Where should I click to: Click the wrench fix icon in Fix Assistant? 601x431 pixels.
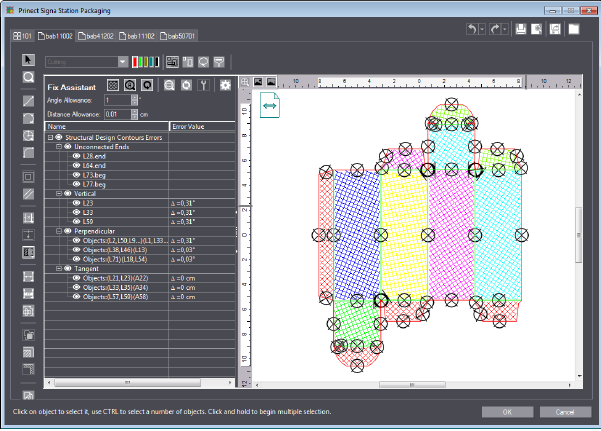[204, 86]
